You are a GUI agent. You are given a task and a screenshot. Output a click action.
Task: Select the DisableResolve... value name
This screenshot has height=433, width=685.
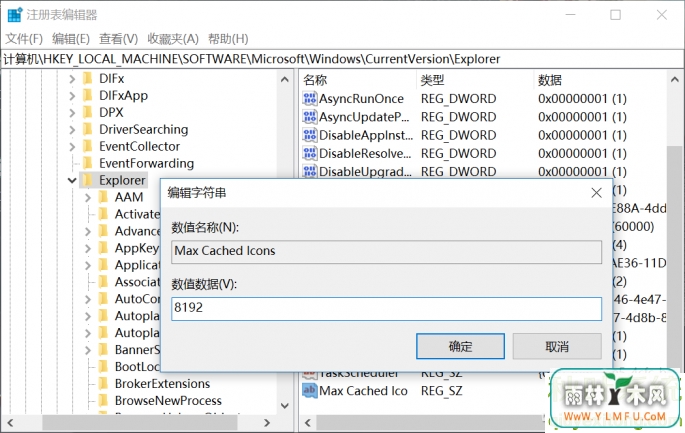pos(365,153)
